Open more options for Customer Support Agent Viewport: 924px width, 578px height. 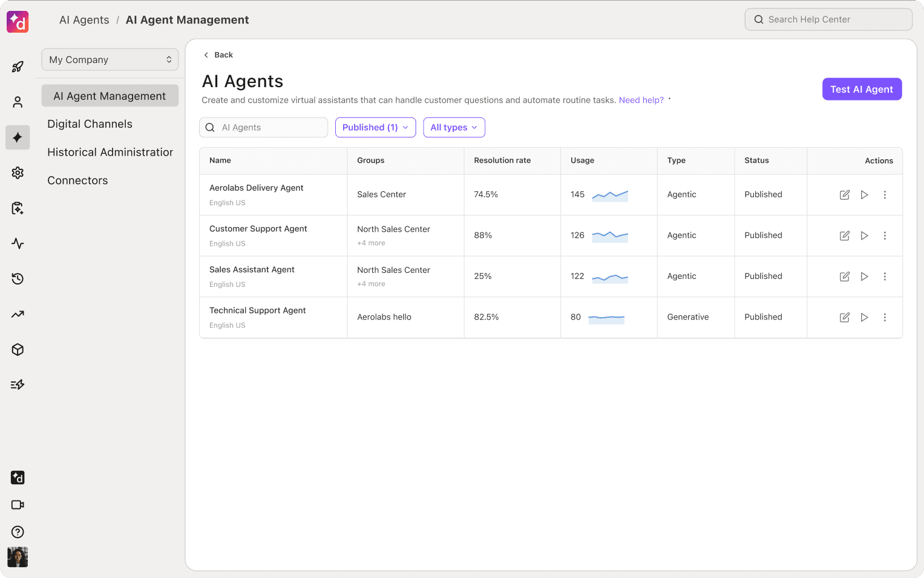[x=885, y=235]
